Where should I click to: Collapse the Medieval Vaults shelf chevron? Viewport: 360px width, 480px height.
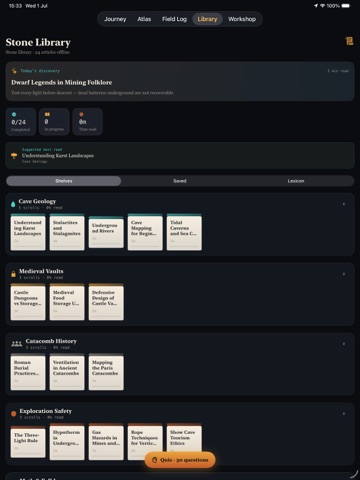click(344, 274)
